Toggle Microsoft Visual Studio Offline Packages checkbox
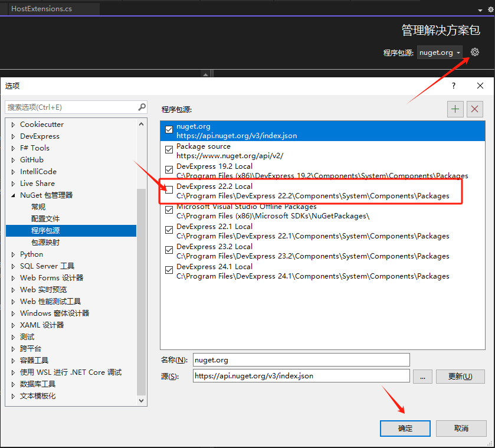The image size is (495, 448). coord(169,210)
